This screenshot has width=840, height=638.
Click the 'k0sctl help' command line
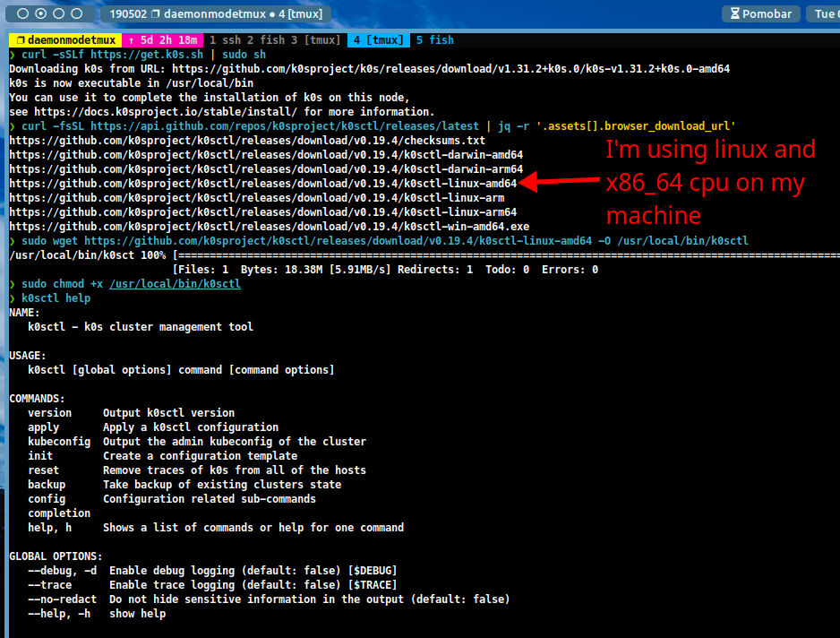click(x=56, y=298)
